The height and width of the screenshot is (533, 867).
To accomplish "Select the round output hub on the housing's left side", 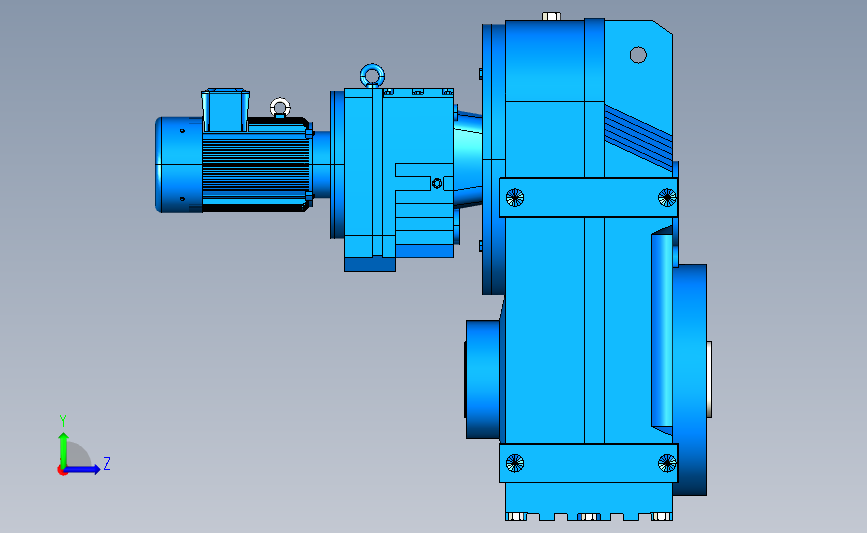I will click(x=483, y=379).
